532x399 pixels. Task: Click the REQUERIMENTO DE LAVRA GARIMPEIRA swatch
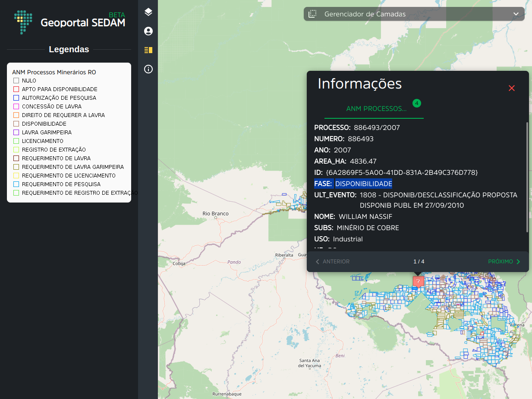click(16, 167)
